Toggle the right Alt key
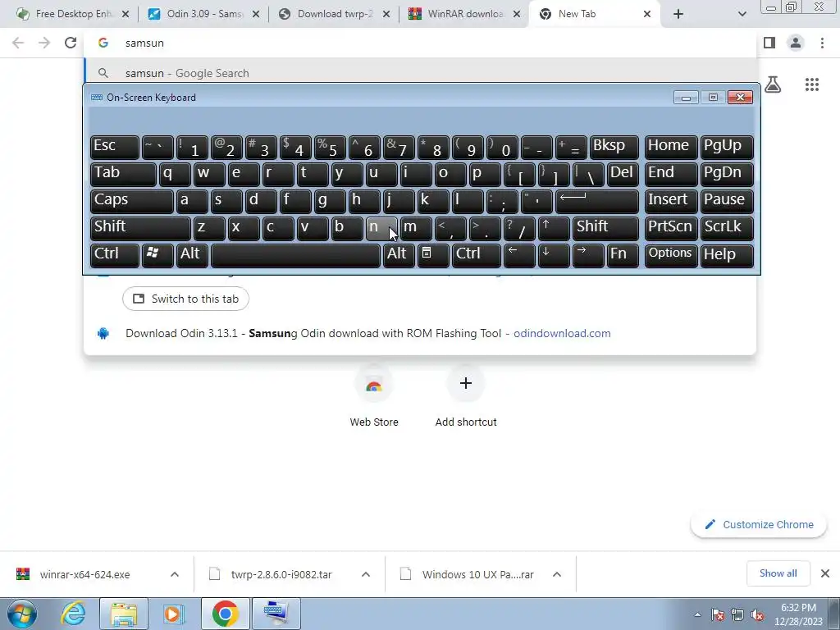The width and height of the screenshot is (840, 630). point(399,254)
